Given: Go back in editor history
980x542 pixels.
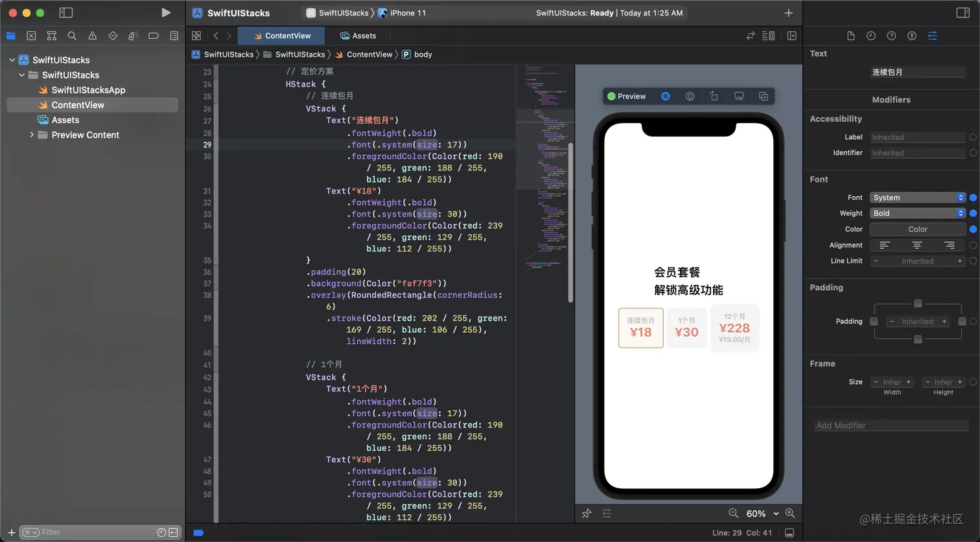Looking at the screenshot, I should [x=216, y=36].
